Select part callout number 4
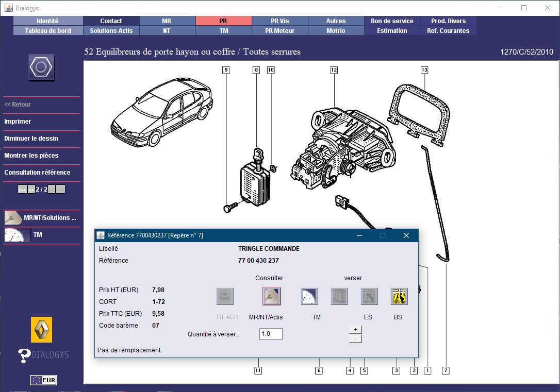The image size is (560, 392). coord(350,370)
